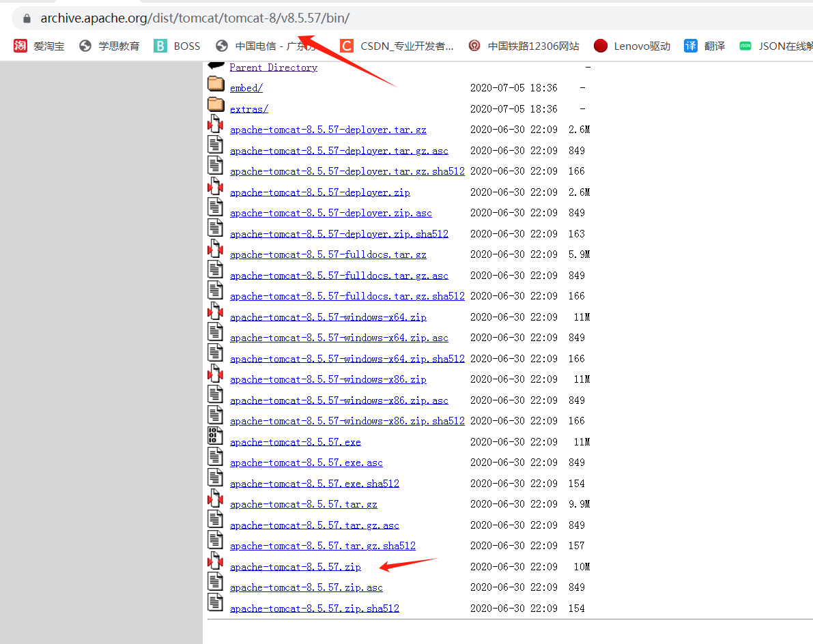Click date 2020-07-05 18:36 in embed/ row

pos(514,88)
